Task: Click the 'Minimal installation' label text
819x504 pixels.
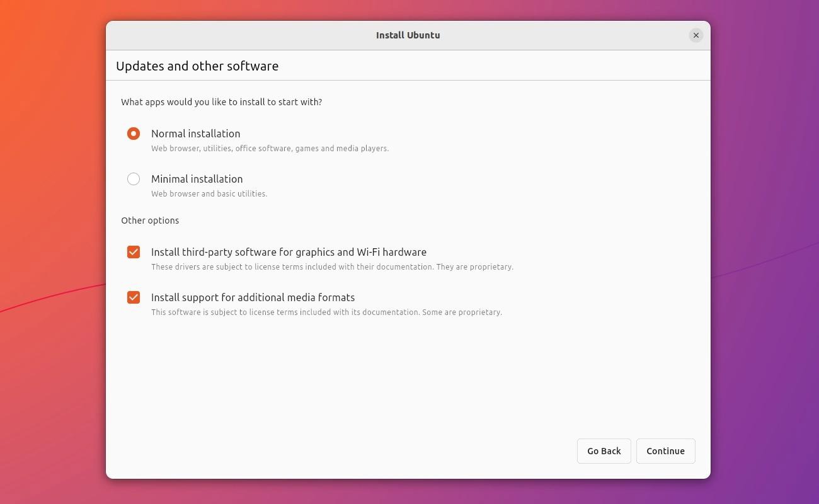Action: (197, 179)
